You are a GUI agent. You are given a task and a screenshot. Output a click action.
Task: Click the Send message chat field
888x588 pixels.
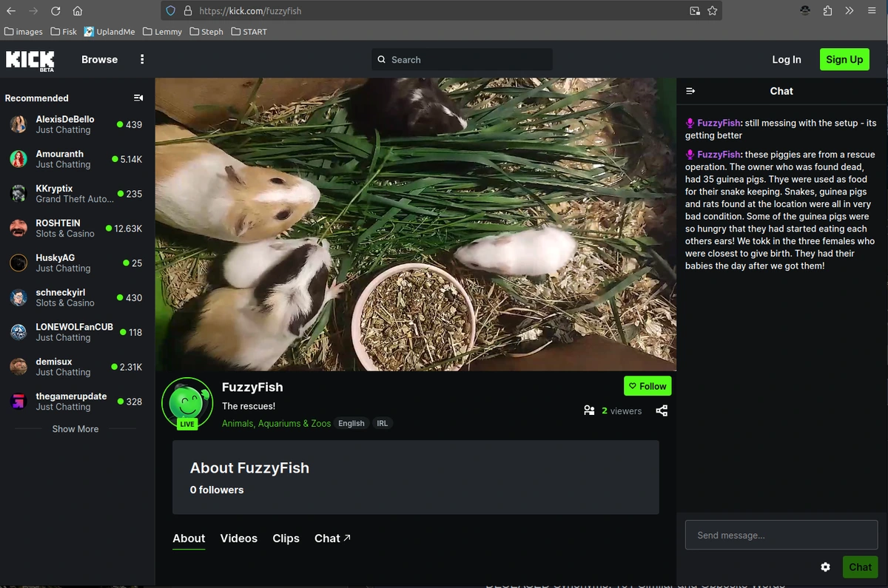point(781,535)
